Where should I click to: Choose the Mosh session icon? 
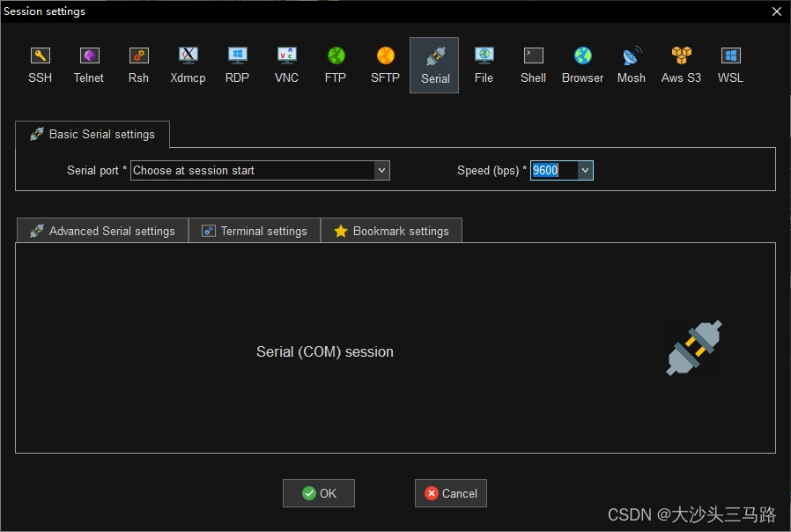[x=632, y=65]
